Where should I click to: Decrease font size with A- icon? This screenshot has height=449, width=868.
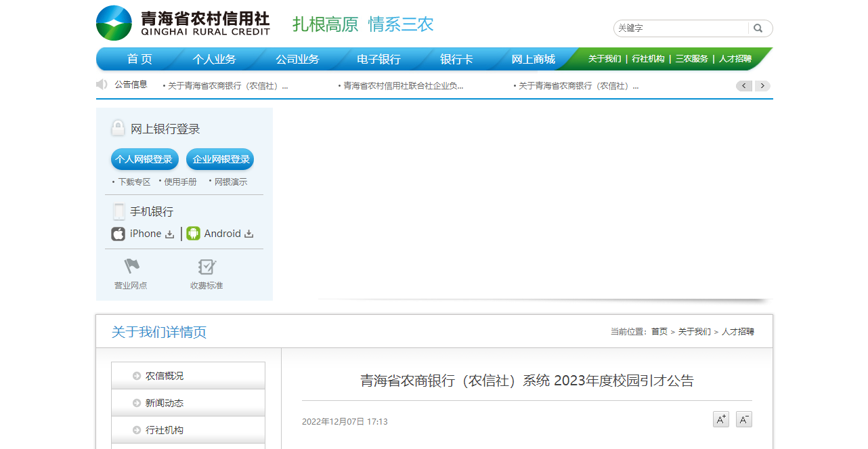743,420
